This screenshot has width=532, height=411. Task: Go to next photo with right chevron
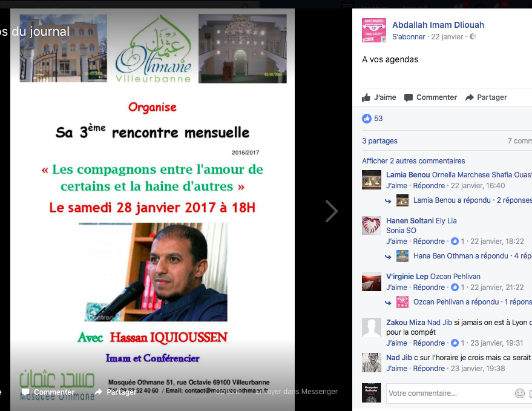click(x=332, y=211)
